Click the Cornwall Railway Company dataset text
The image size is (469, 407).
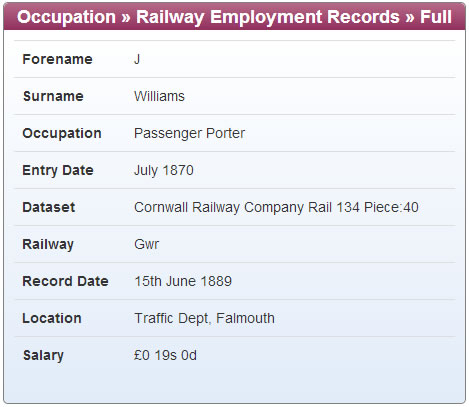(276, 207)
